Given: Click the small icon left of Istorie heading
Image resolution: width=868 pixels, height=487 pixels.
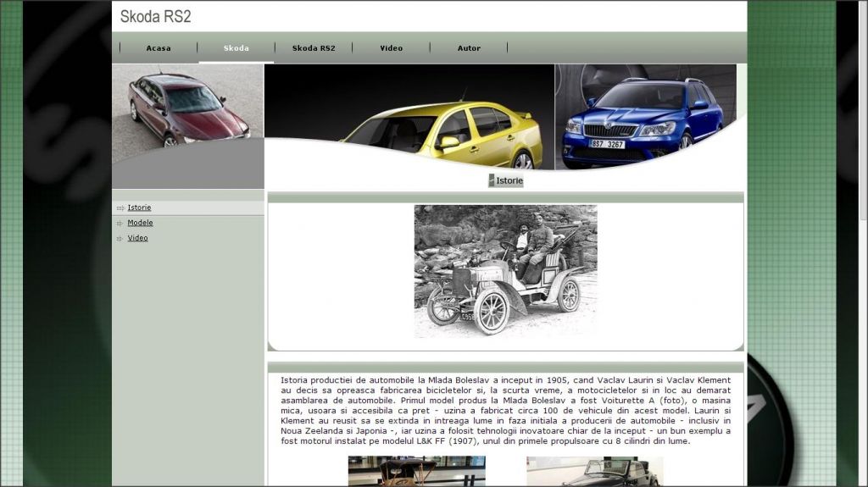Looking at the screenshot, I should [492, 180].
